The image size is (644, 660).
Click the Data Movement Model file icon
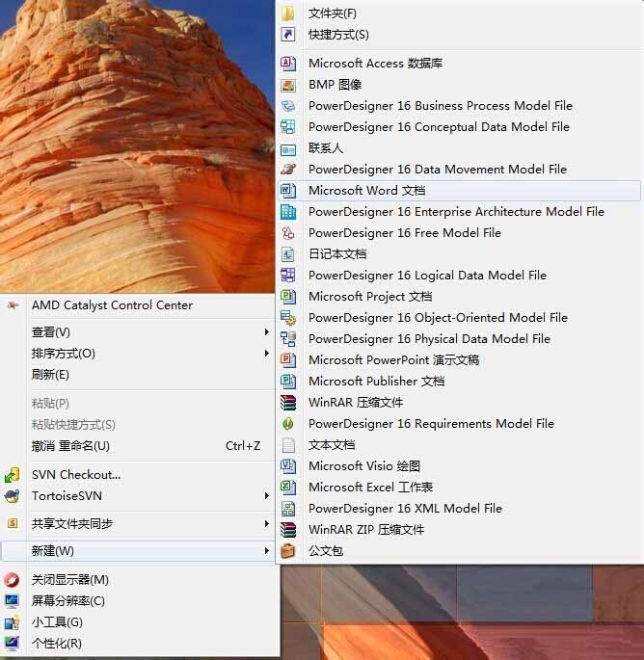click(288, 170)
